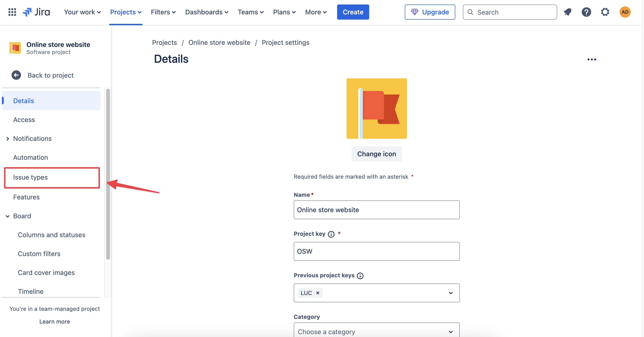Image resolution: width=644 pixels, height=337 pixels.
Task: Click the AD profile avatar
Action: pyautogui.click(x=624, y=12)
